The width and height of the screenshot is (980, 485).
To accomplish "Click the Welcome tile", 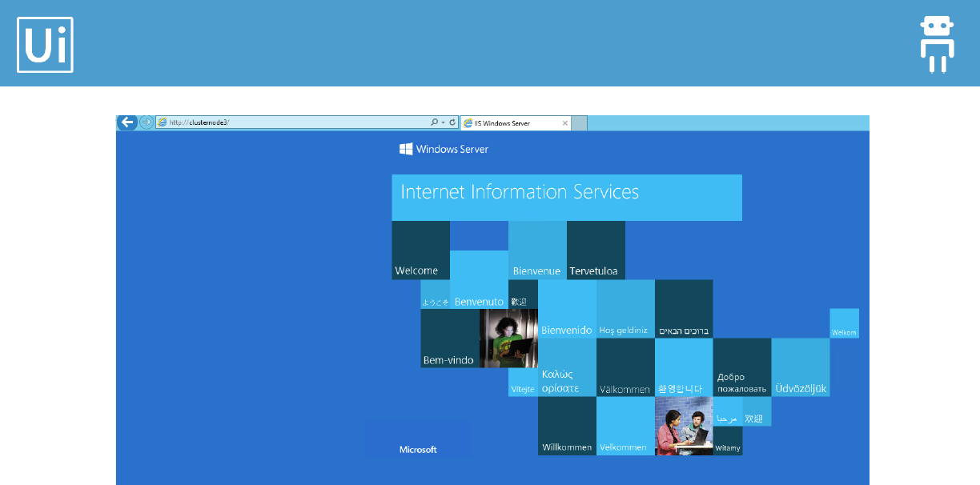I will pos(420,251).
